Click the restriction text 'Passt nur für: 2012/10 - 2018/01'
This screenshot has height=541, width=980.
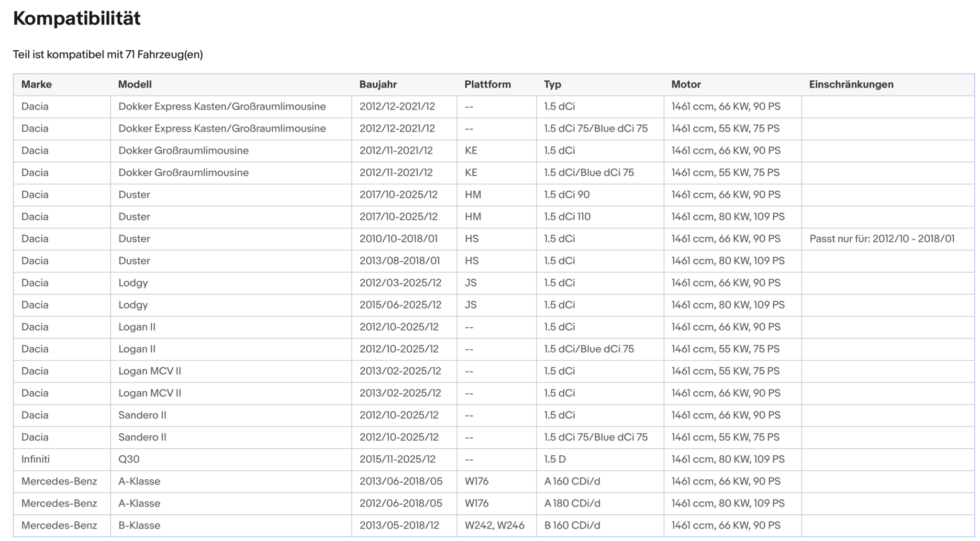(x=882, y=239)
